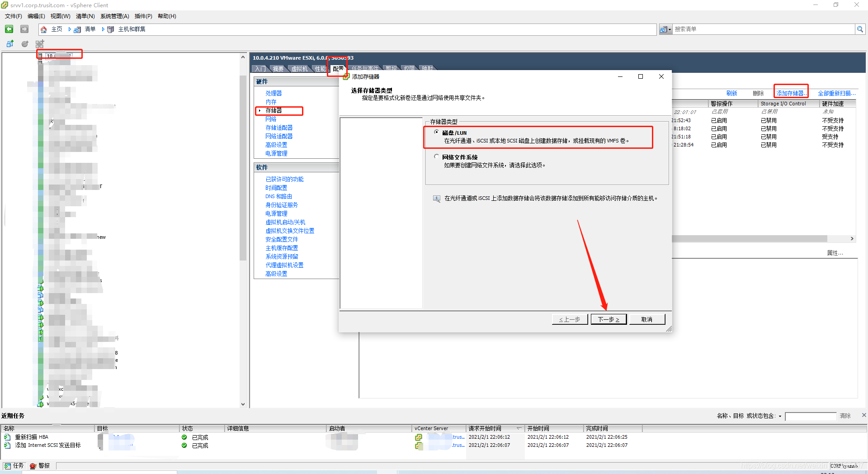
Task: Click the 上一步 button
Action: (x=570, y=319)
